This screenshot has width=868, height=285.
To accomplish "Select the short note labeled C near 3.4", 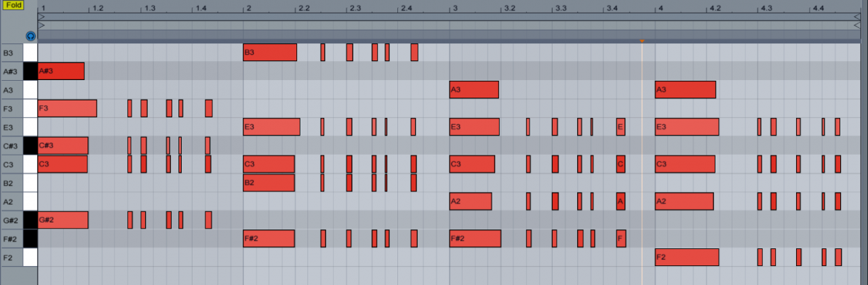I will [620, 164].
